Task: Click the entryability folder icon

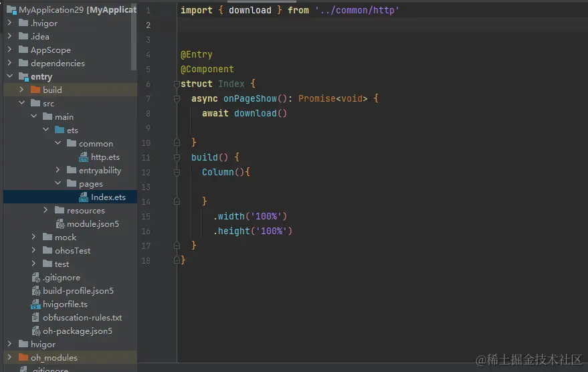Action: pos(72,170)
